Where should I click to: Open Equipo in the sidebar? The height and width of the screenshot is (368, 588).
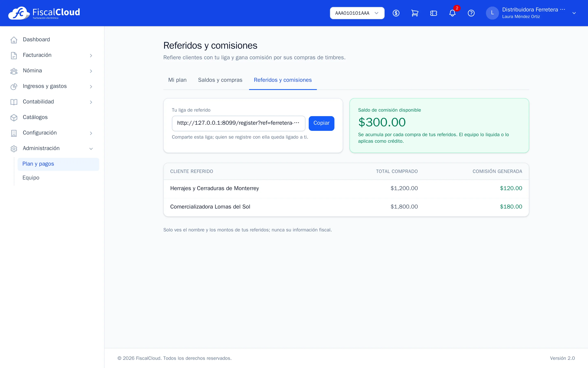click(x=58, y=178)
